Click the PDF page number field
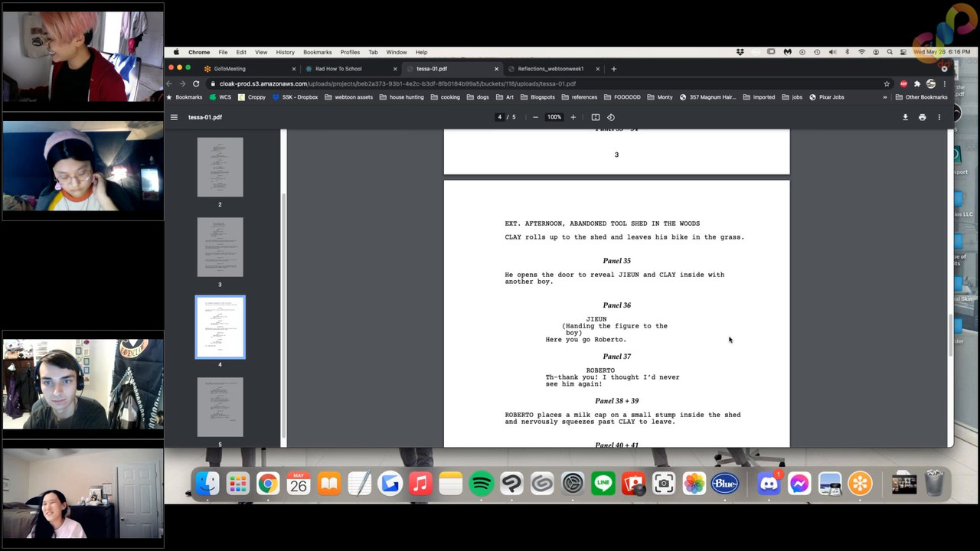Viewport: 980px width, 551px height. tap(500, 117)
